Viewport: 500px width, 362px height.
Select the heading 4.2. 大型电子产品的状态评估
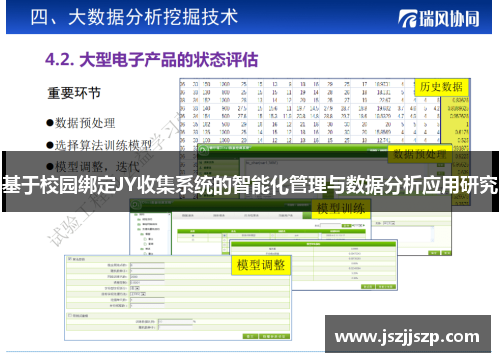click(152, 60)
